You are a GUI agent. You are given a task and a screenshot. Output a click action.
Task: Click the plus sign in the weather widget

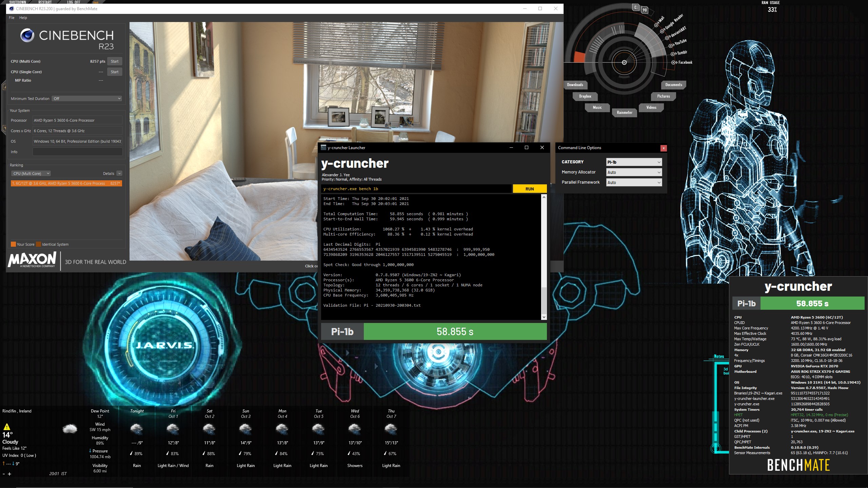(x=9, y=474)
